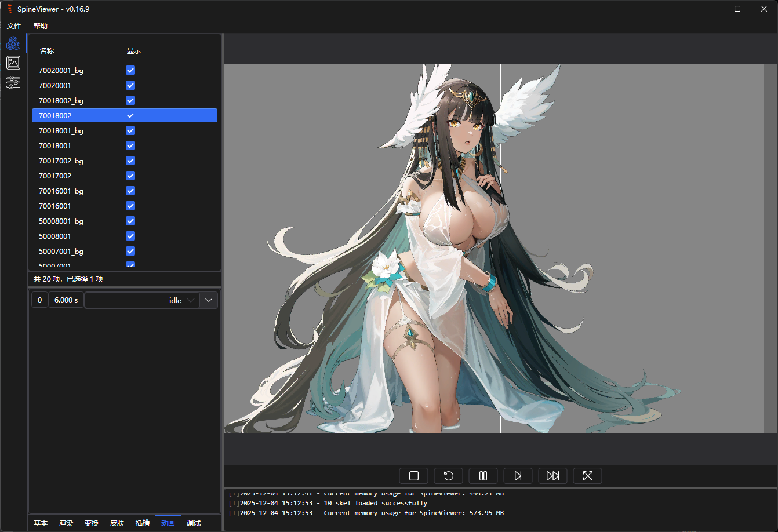The height and width of the screenshot is (532, 778).
Task: Click the SpineViewer app icon in title bar
Action: [x=9, y=9]
